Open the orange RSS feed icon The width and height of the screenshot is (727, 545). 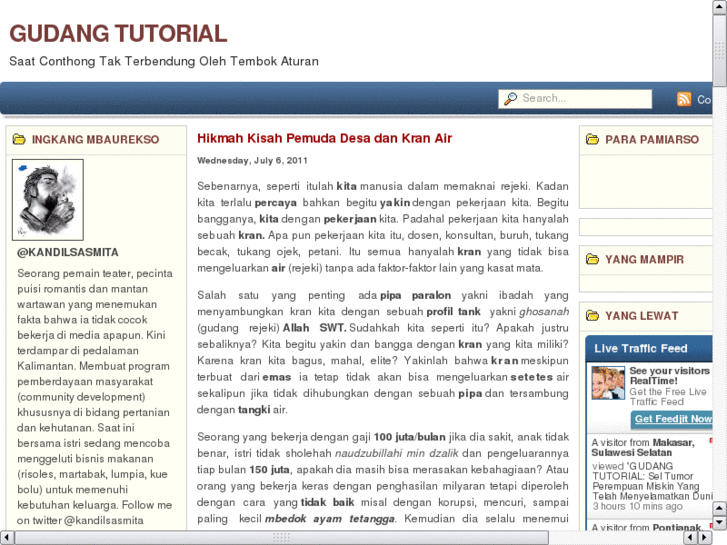point(684,99)
